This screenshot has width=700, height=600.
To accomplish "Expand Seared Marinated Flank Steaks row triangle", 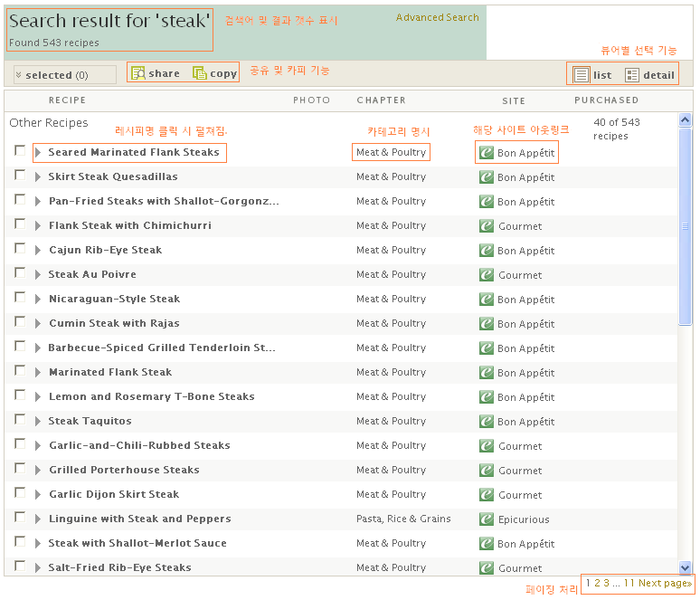I will pyautogui.click(x=38, y=152).
